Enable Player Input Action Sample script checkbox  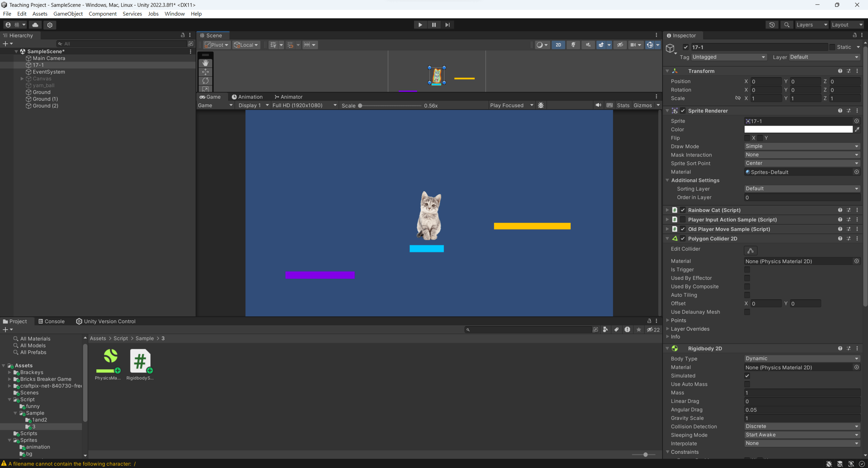683,219
